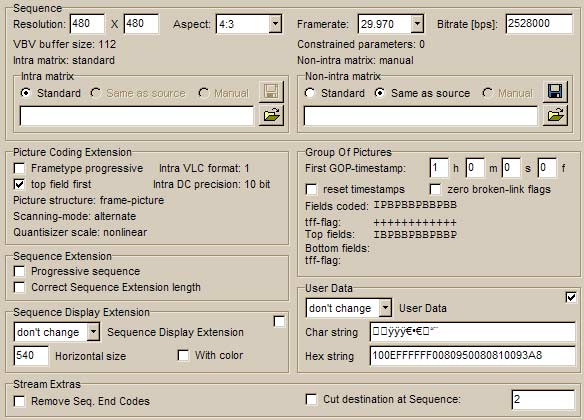Image resolution: width=584 pixels, height=420 pixels.
Task: Open Sequence Display Extension don't change dropdown
Action: (x=93, y=332)
